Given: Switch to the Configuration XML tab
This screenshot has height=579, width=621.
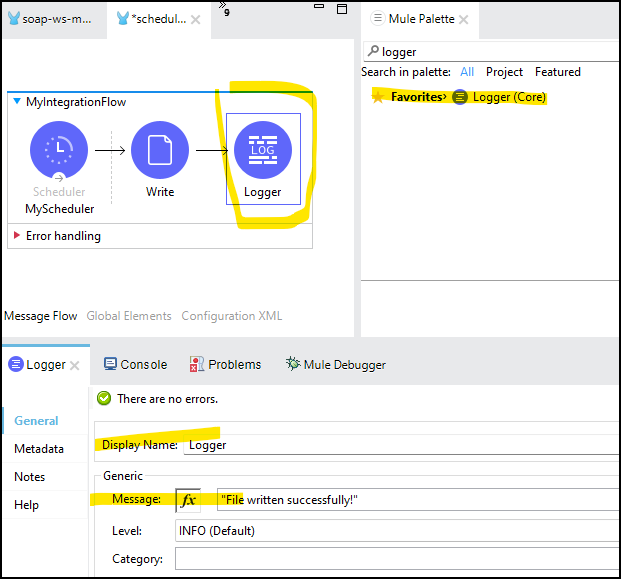Looking at the screenshot, I should pos(231,316).
